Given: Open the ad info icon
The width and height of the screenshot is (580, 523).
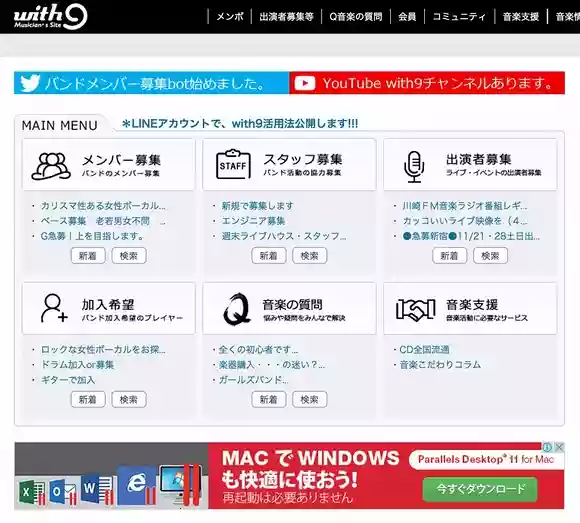Looking at the screenshot, I should (x=548, y=447).
